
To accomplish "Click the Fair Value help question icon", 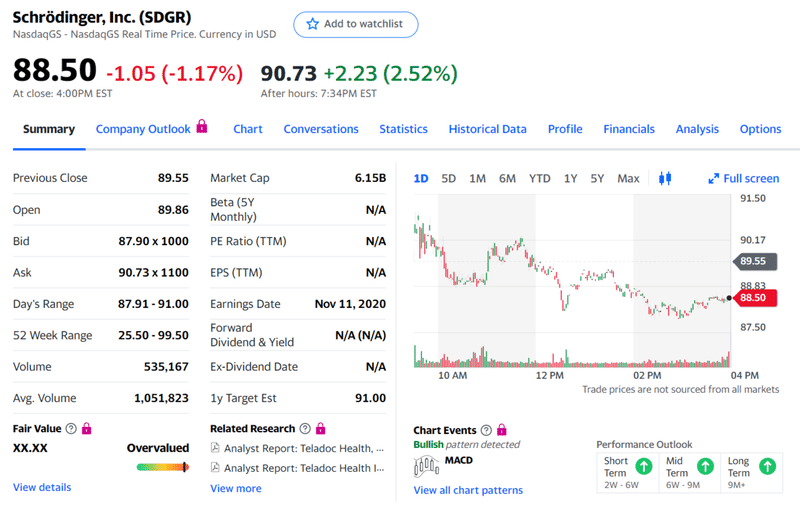I will click(71, 428).
